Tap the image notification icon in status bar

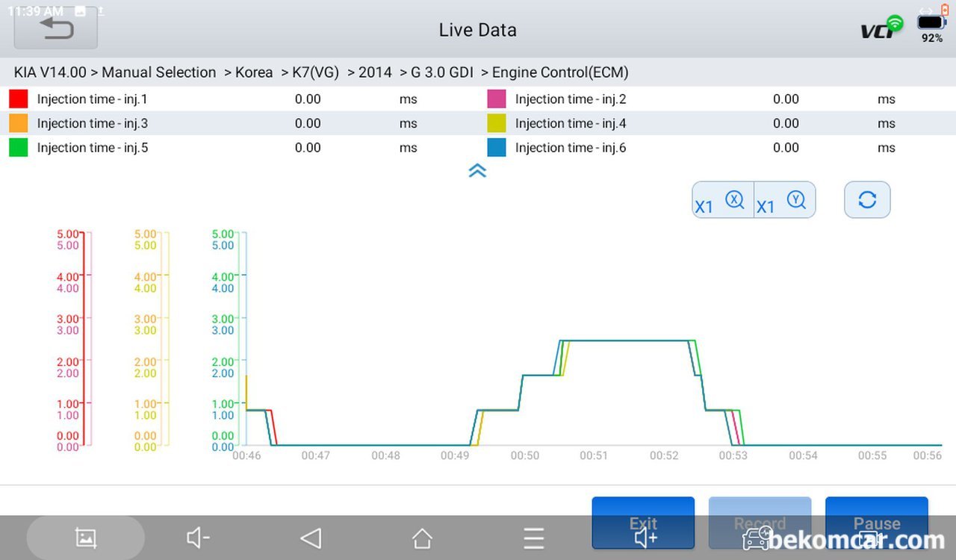click(x=80, y=11)
